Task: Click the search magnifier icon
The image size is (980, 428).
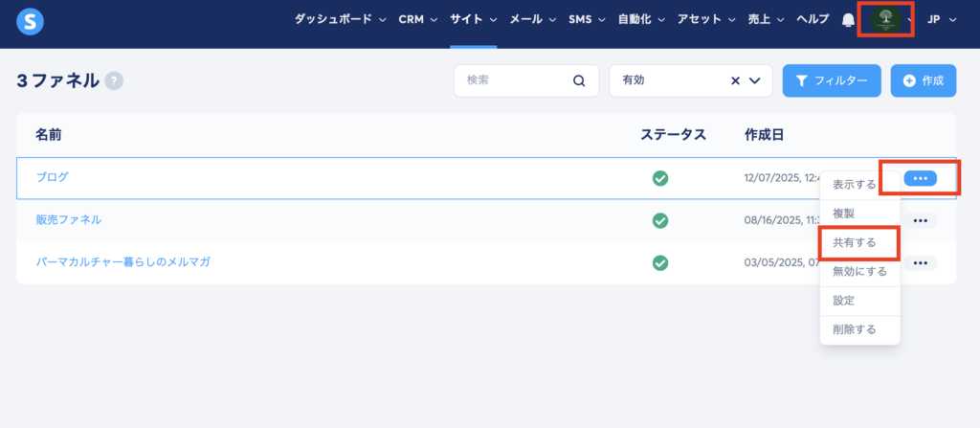Action: (x=579, y=81)
